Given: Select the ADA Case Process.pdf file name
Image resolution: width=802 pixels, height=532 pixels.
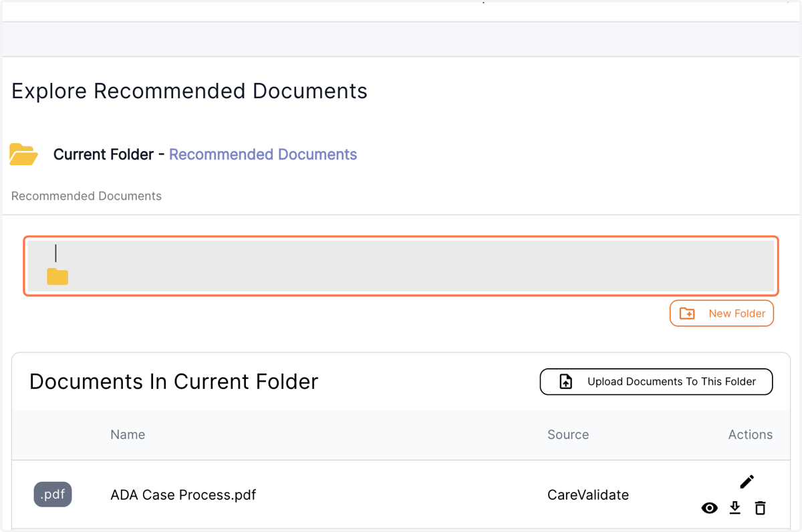Looking at the screenshot, I should click(x=183, y=495).
